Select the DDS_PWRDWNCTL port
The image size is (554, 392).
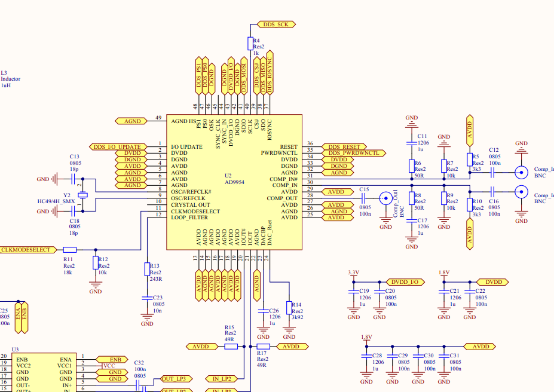tap(354, 153)
